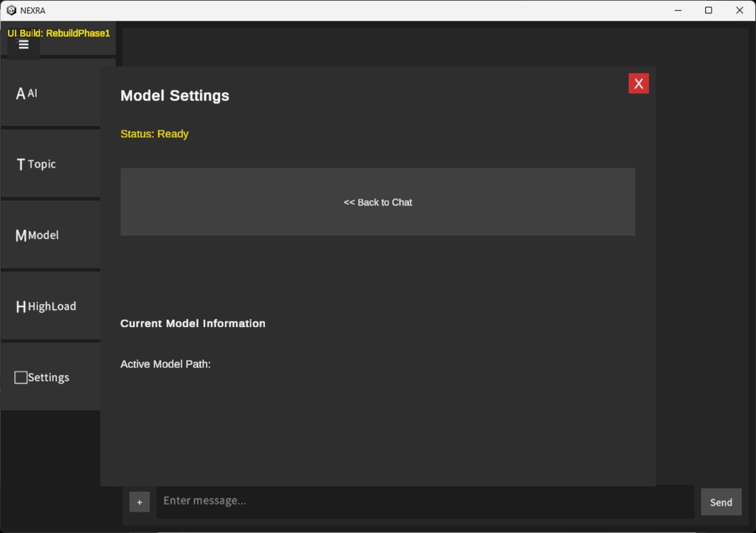Switch to the Model sidebar section
The width and height of the screenshot is (756, 533).
click(x=50, y=235)
